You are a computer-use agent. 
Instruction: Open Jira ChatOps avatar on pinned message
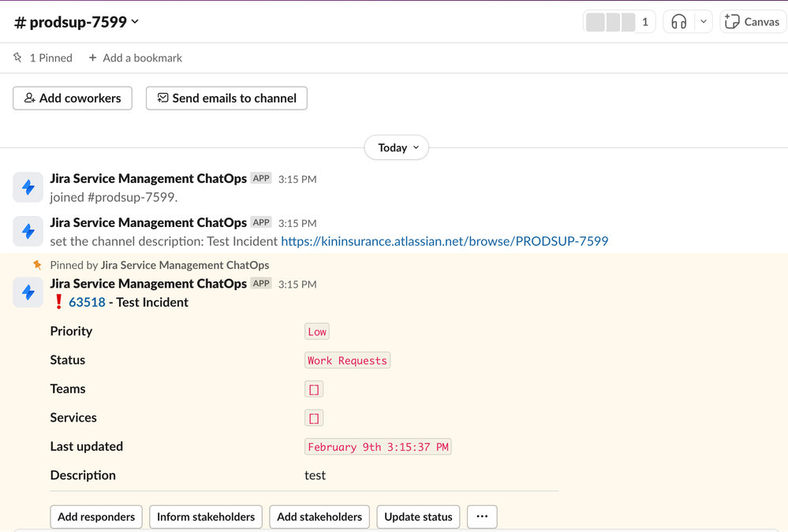pyautogui.click(x=28, y=292)
